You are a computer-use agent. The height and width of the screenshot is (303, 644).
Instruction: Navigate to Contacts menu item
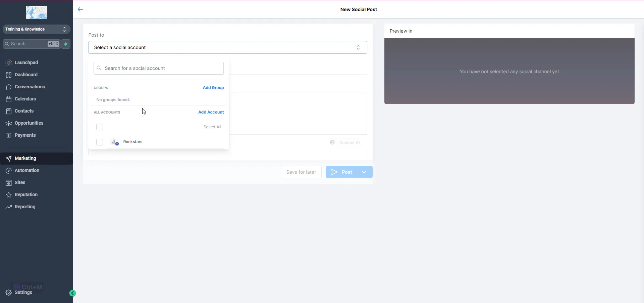(24, 111)
